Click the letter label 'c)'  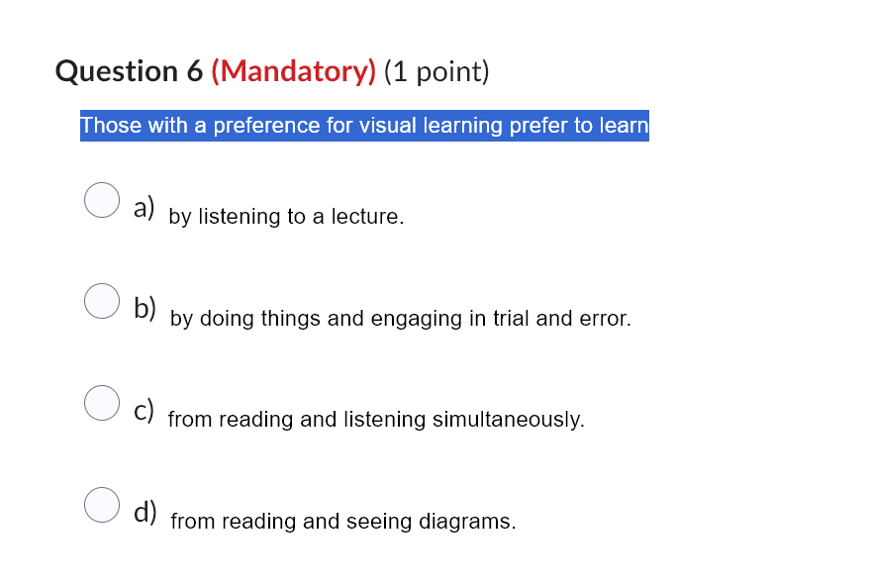pos(145,409)
